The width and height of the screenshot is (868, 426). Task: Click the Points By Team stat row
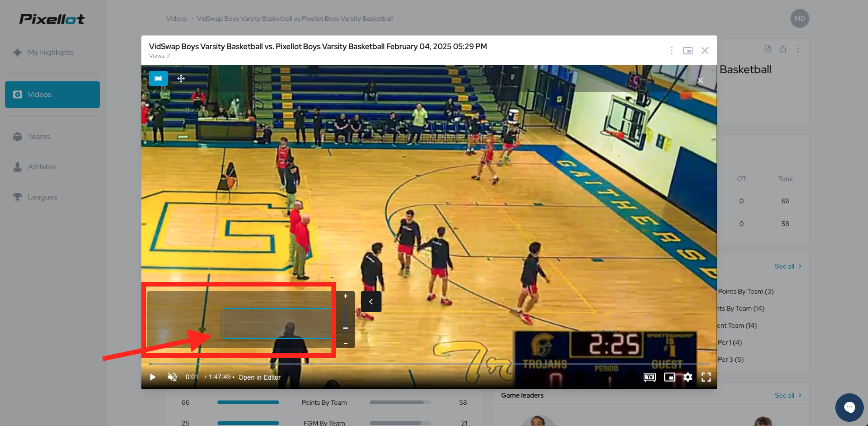324,403
